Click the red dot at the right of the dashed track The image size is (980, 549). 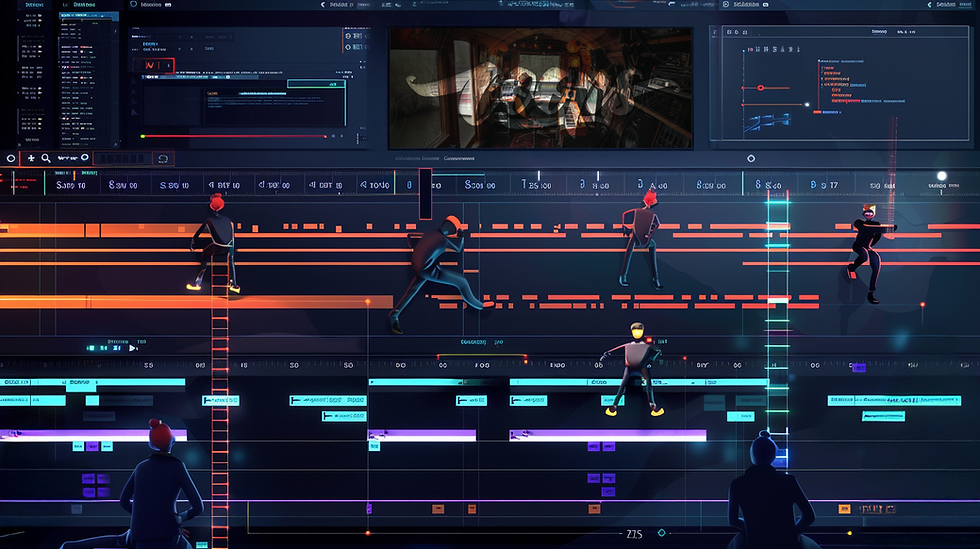(x=922, y=305)
